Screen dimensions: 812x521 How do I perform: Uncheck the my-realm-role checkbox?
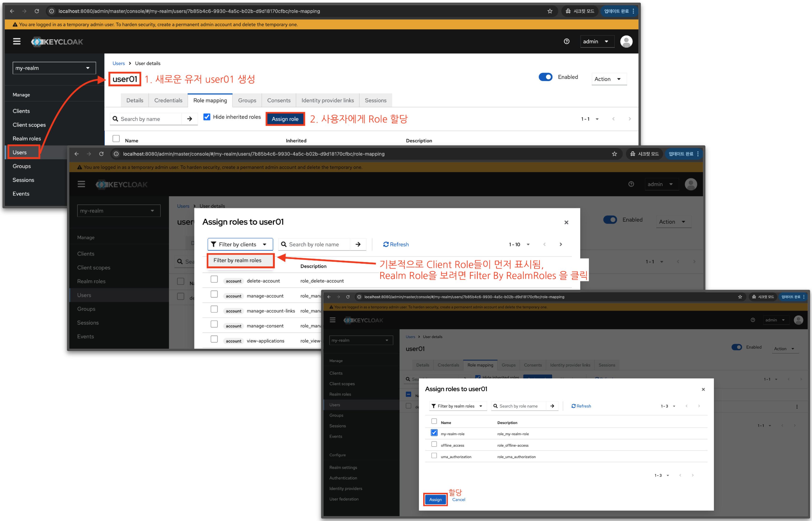pyautogui.click(x=434, y=433)
